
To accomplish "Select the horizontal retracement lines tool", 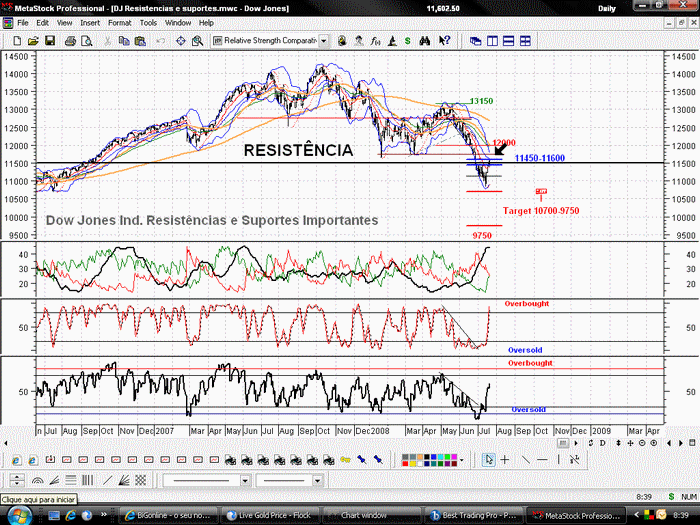I will coord(71,480).
